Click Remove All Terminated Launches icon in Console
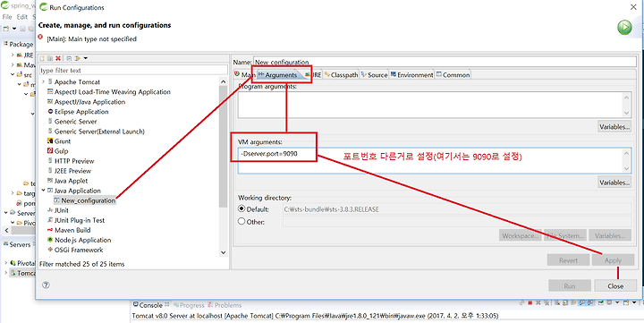The width and height of the screenshot is (644, 323). [547, 302]
